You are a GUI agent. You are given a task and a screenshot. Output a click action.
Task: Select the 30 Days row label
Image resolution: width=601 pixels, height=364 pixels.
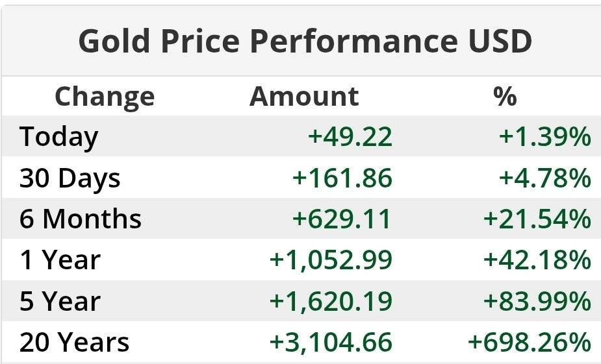[70, 178]
